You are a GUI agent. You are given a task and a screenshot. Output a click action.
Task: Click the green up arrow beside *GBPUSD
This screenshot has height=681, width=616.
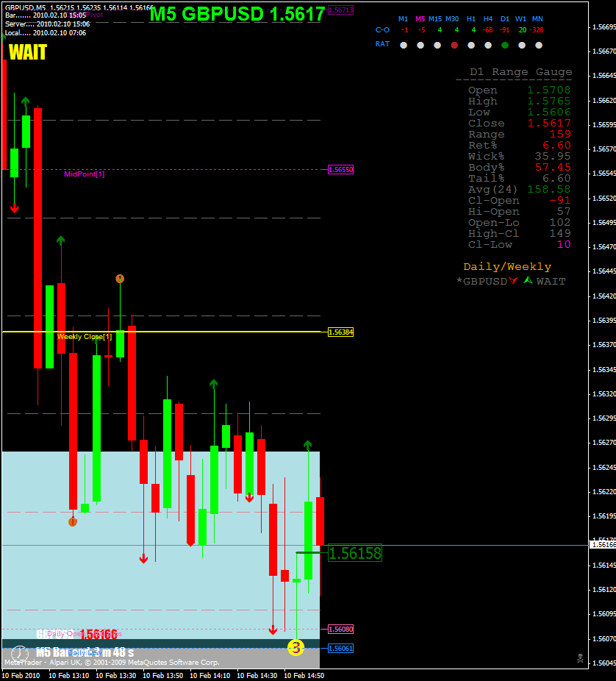(528, 280)
